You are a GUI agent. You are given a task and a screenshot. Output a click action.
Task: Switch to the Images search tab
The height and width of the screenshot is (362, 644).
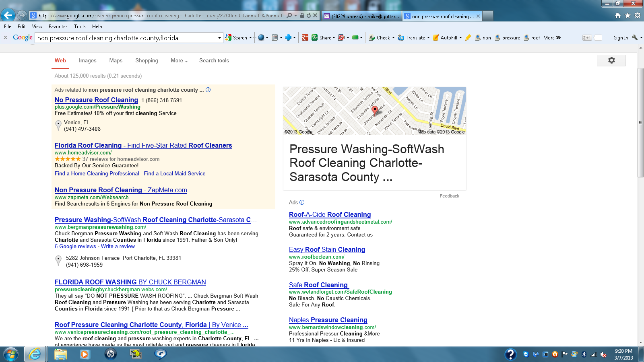[87, 61]
